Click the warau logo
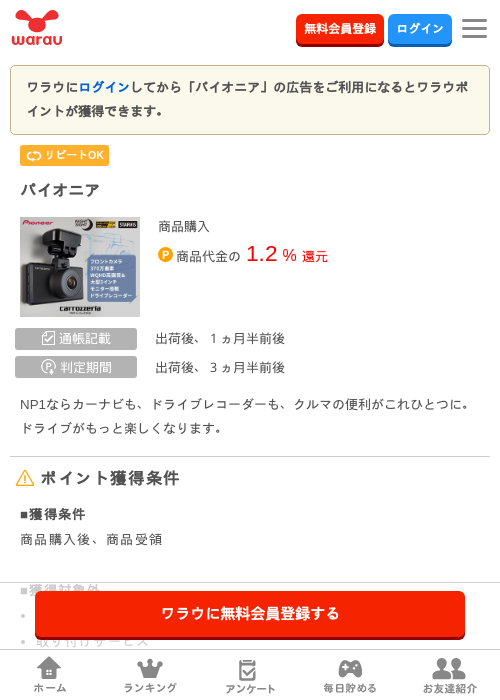The image size is (500, 700). click(x=37, y=28)
